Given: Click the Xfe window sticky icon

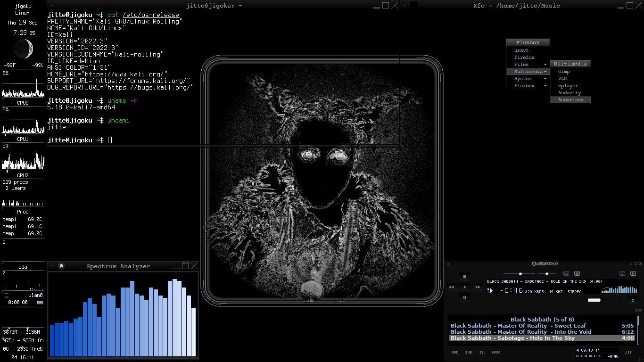Looking at the screenshot, I should click(x=404, y=6).
